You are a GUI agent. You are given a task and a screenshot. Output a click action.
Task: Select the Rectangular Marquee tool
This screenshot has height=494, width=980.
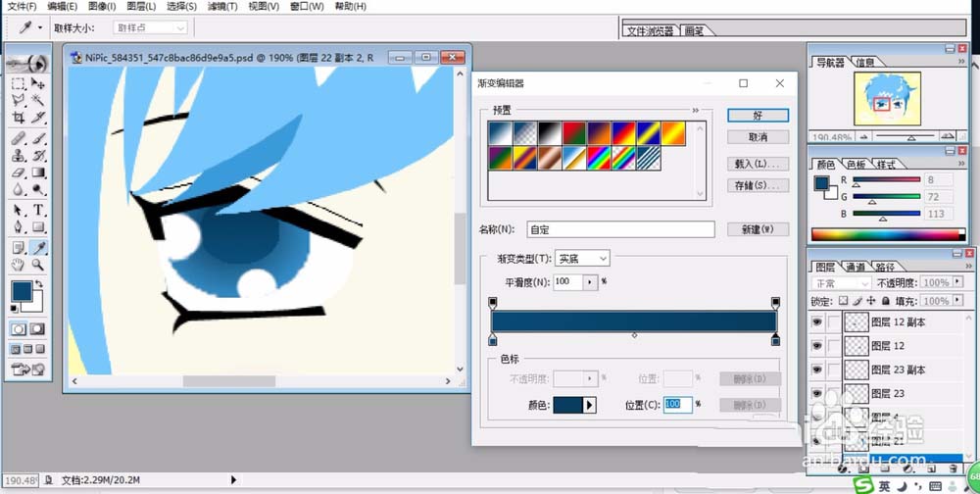tap(19, 83)
